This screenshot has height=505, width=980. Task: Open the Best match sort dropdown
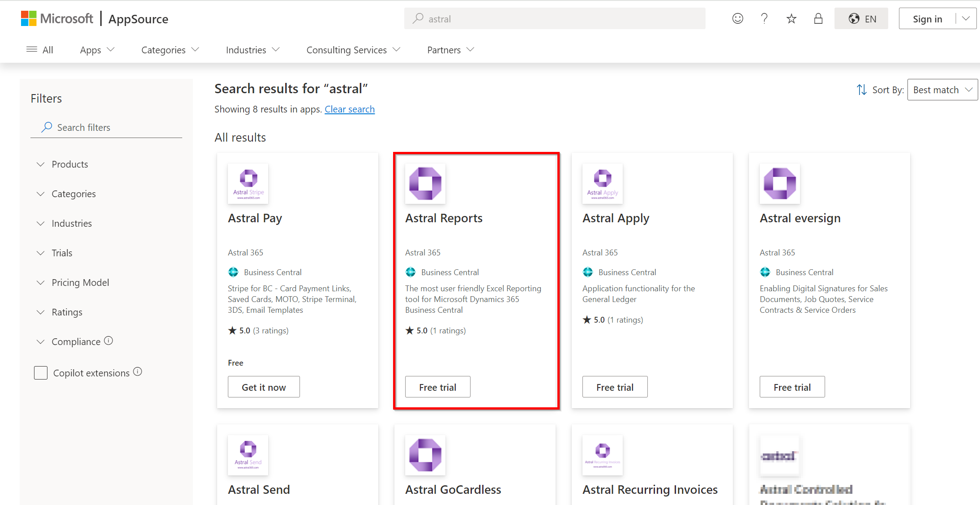click(x=942, y=90)
